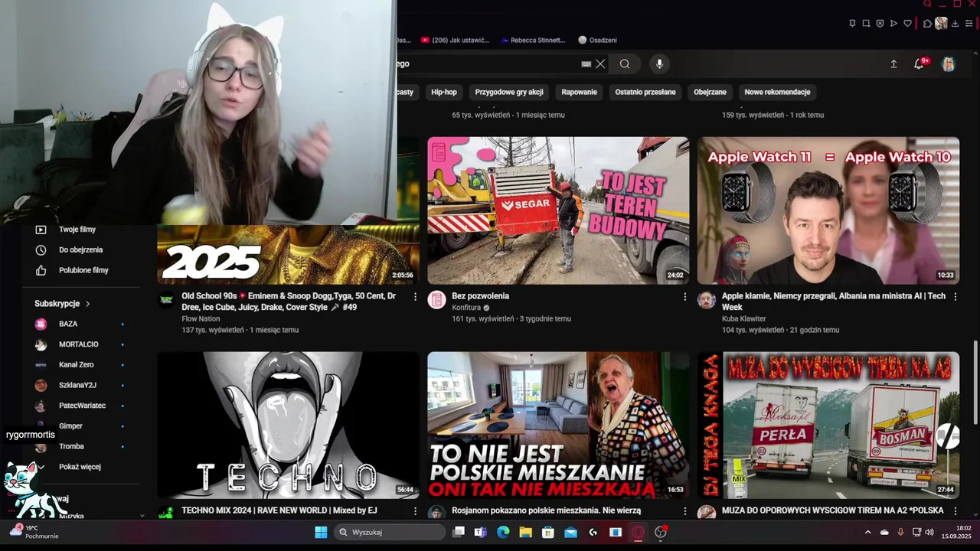Viewport: 980px width, 551px height.
Task: Select Nowe rekomendacje chip
Action: 777,92
